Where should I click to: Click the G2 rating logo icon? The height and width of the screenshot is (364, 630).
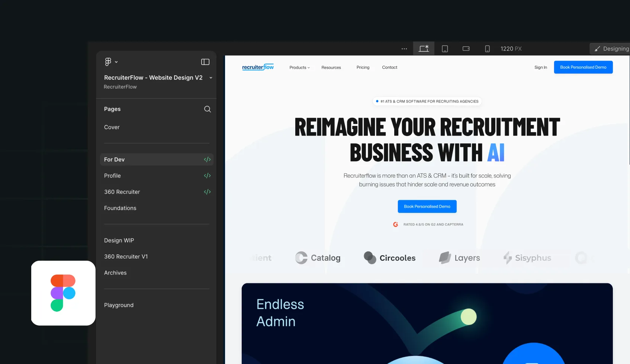click(396, 224)
